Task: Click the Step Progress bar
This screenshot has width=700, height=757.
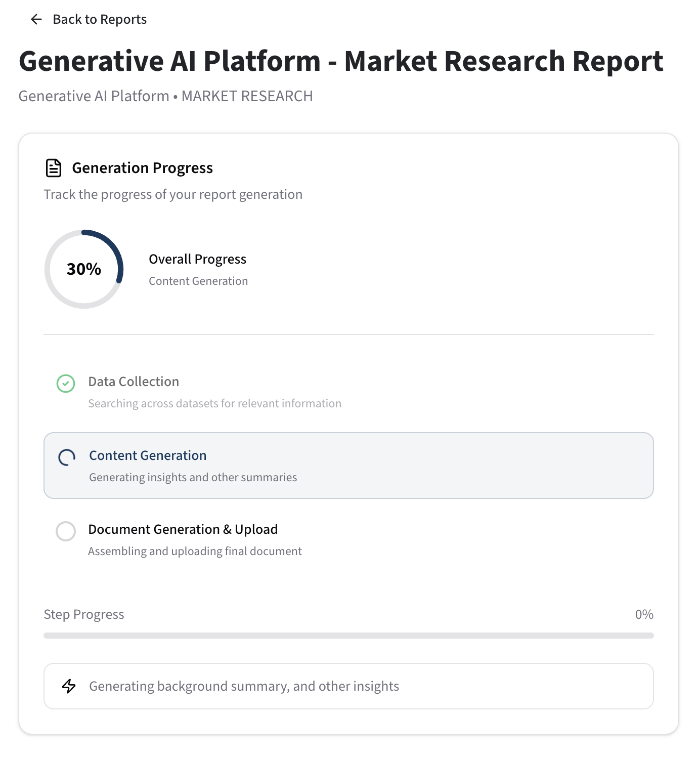Action: pyautogui.click(x=348, y=636)
